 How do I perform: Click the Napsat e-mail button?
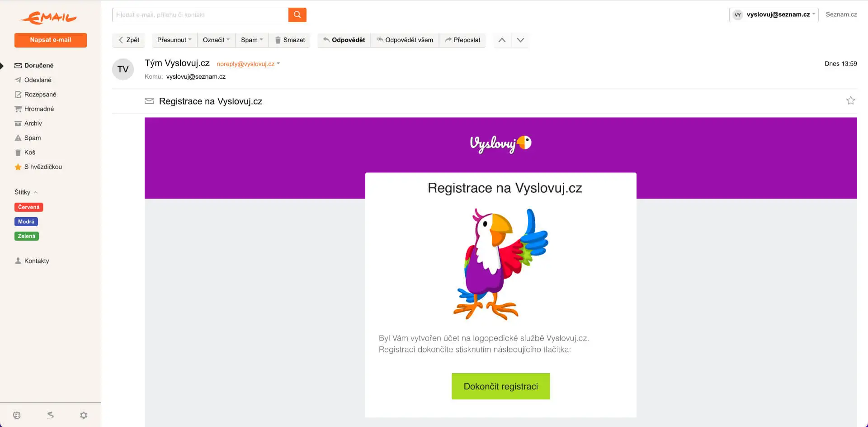click(x=51, y=40)
